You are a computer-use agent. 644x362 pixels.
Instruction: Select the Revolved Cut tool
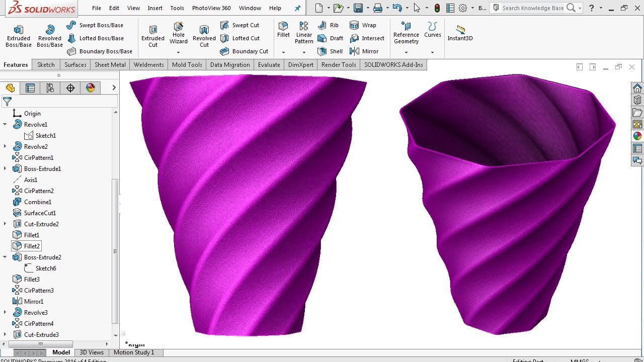pyautogui.click(x=204, y=36)
